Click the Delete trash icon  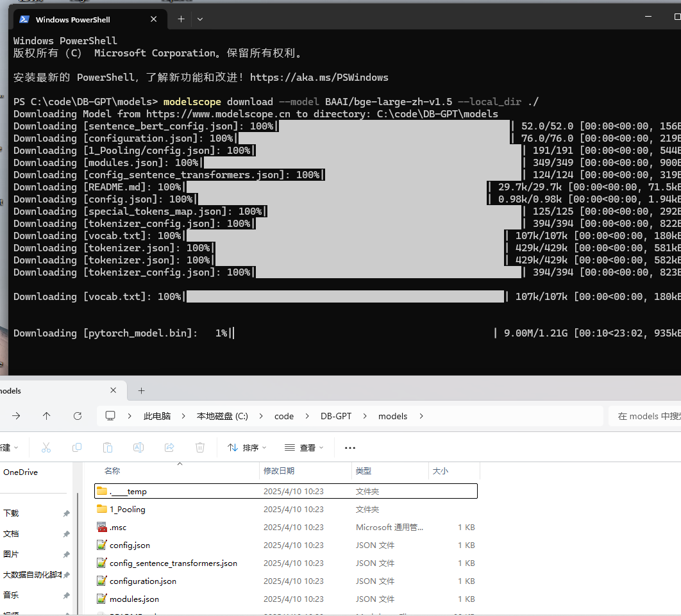tap(200, 447)
